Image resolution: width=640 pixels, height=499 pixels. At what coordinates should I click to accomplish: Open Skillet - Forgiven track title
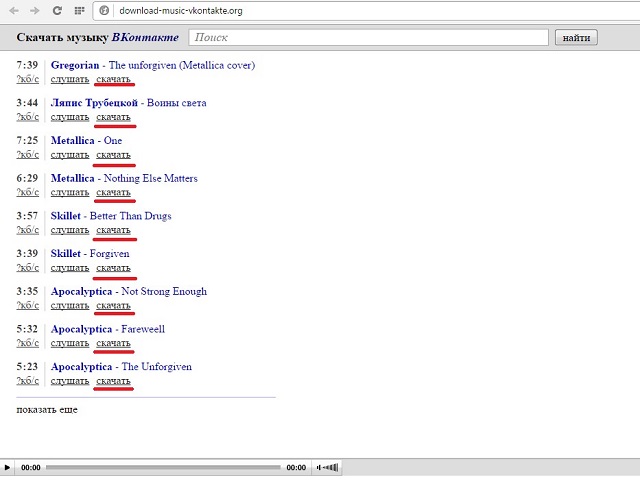tap(90, 254)
